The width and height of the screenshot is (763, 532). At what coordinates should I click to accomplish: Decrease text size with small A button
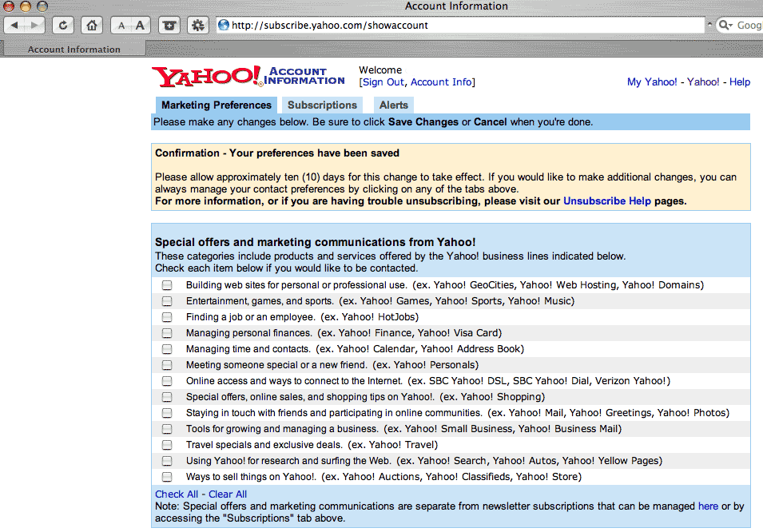coord(121,26)
